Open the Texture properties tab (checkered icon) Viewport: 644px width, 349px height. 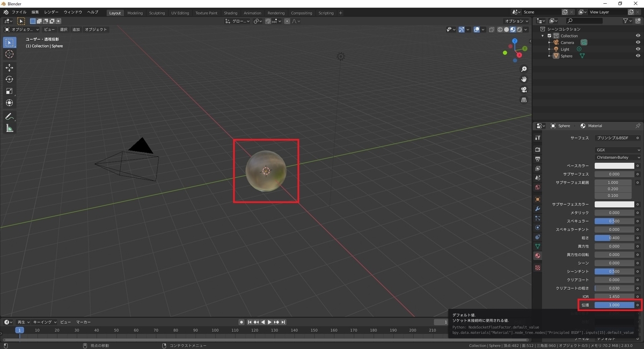click(538, 267)
